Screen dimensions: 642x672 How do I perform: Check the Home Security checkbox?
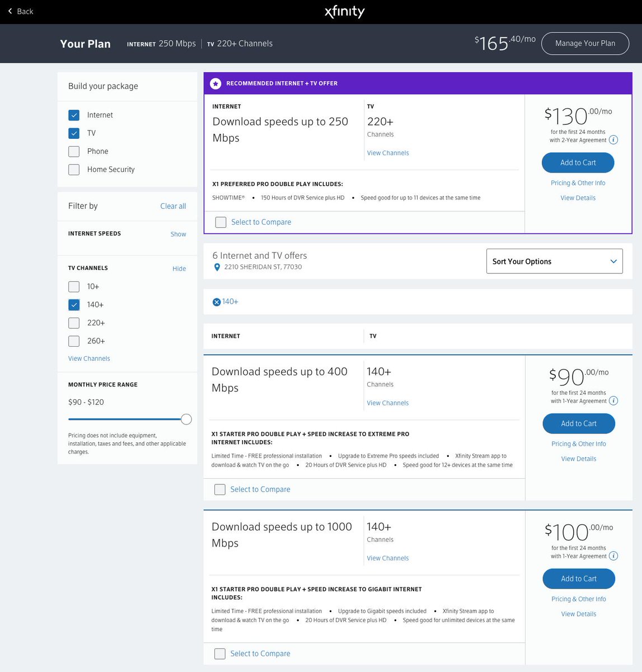74,169
